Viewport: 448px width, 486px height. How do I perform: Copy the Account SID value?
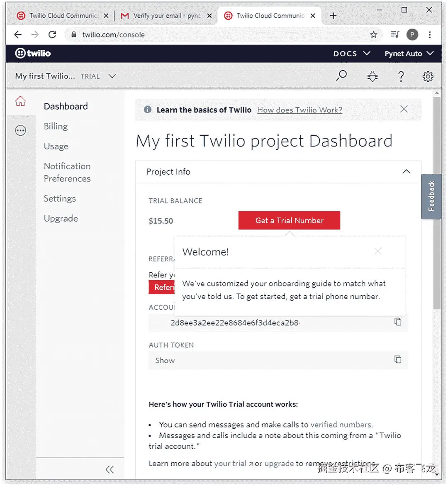coord(398,322)
